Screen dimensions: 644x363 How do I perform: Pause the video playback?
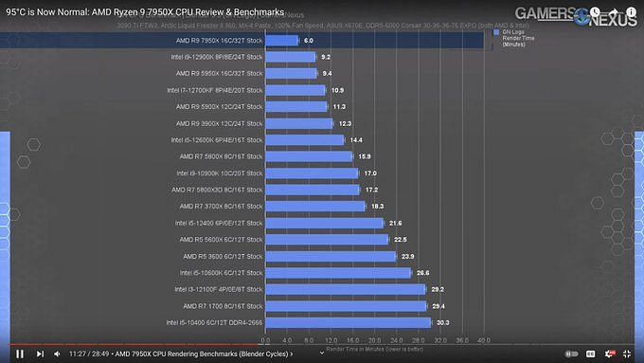pyautogui.click(x=20, y=354)
